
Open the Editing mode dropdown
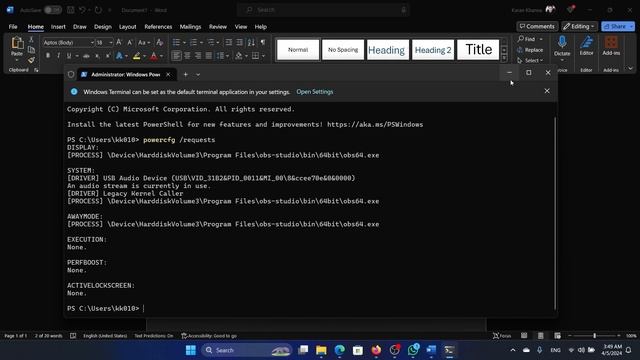pos(579,26)
